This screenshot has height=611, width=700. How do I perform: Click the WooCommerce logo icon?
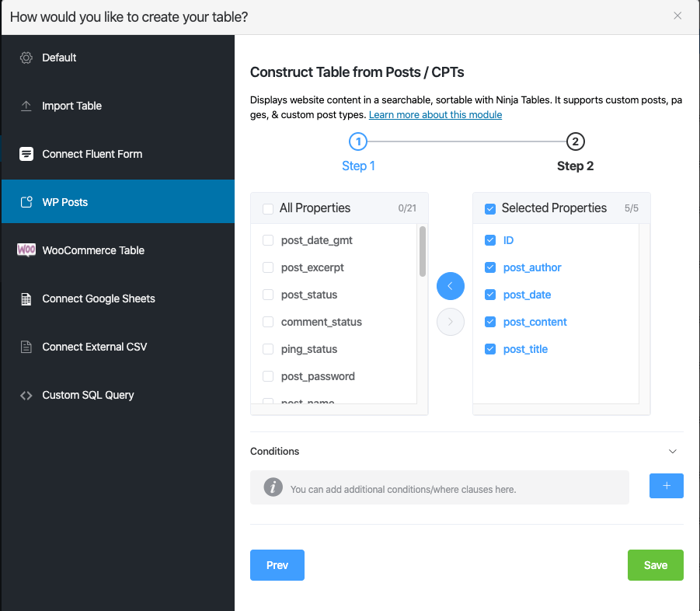tap(26, 250)
